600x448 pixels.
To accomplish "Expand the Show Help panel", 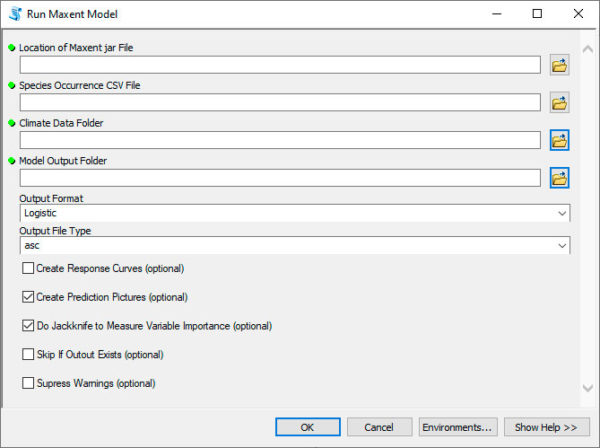I will (x=546, y=427).
